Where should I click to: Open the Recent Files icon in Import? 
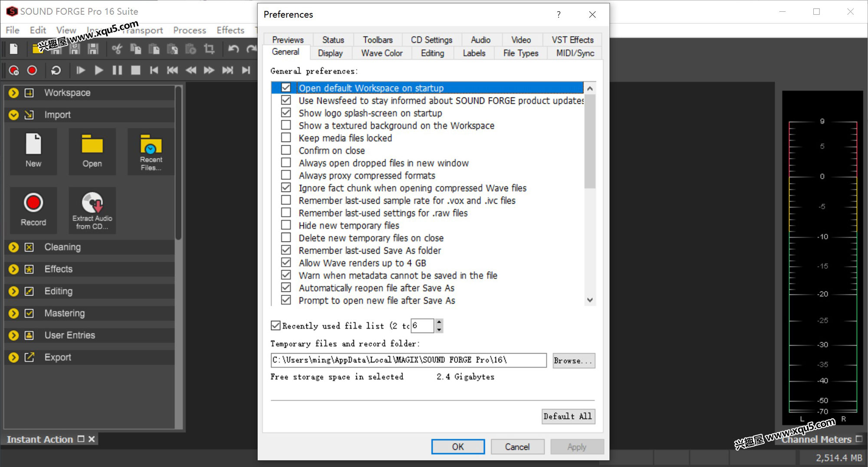(151, 151)
